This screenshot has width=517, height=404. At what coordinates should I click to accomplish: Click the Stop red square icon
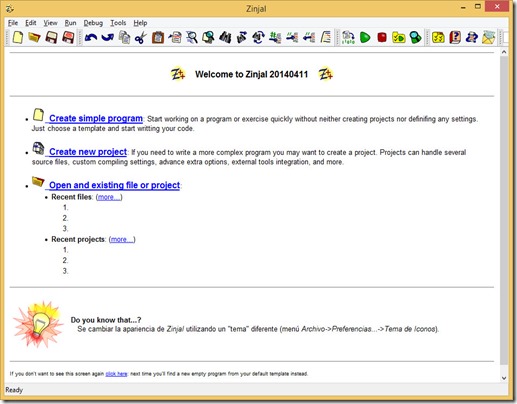click(382, 37)
